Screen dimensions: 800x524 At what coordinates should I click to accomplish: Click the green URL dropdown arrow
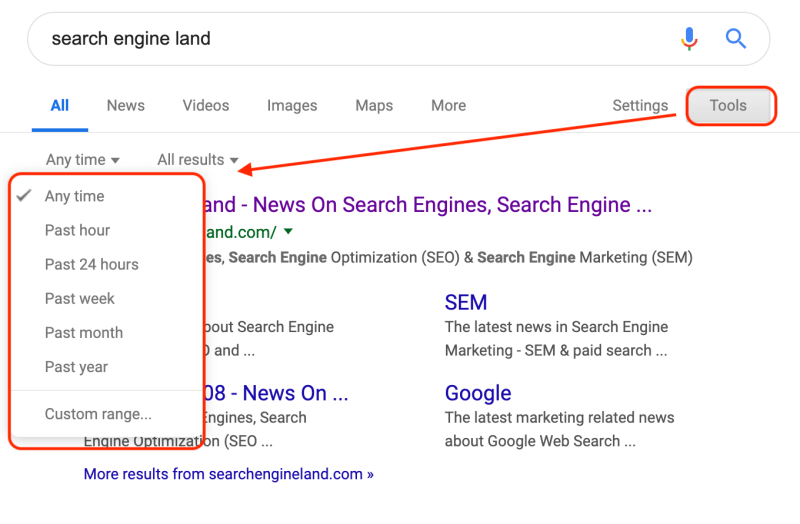(288, 232)
